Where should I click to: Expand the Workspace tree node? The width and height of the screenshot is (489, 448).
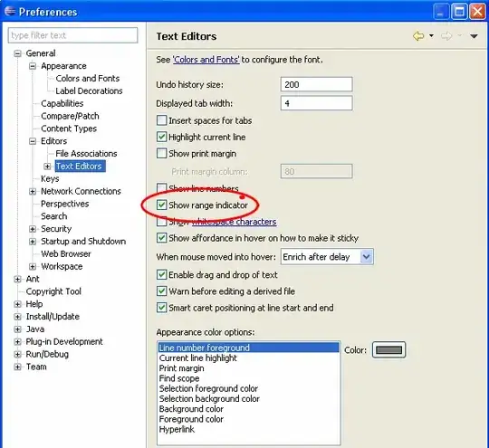33,267
